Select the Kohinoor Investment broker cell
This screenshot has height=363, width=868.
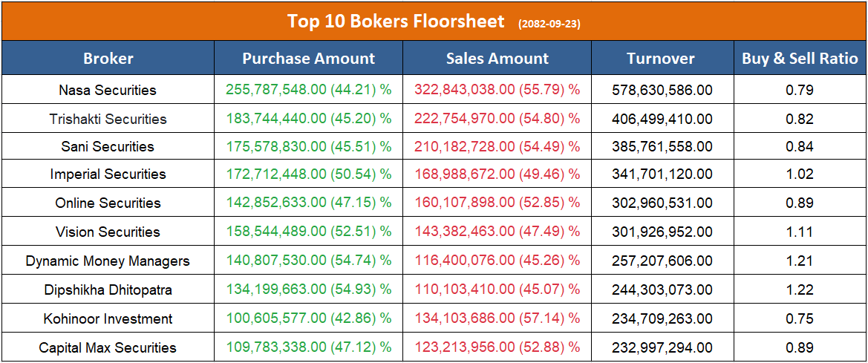point(108,319)
